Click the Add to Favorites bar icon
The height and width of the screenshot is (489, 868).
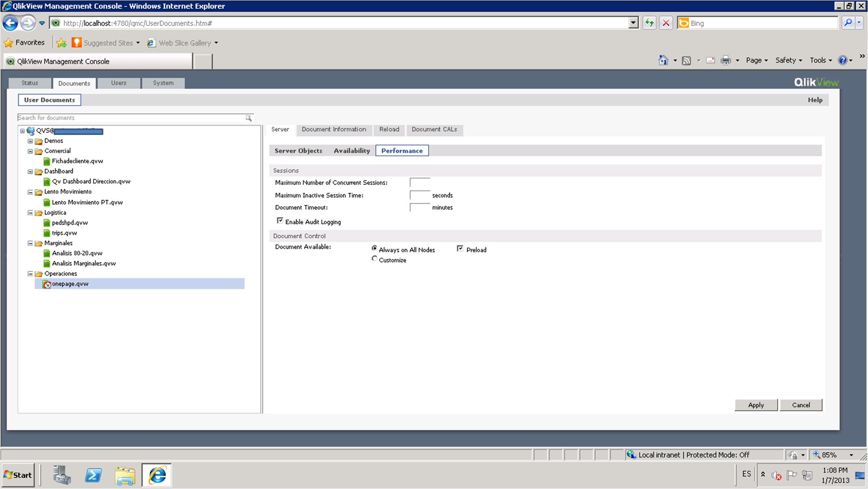61,43
